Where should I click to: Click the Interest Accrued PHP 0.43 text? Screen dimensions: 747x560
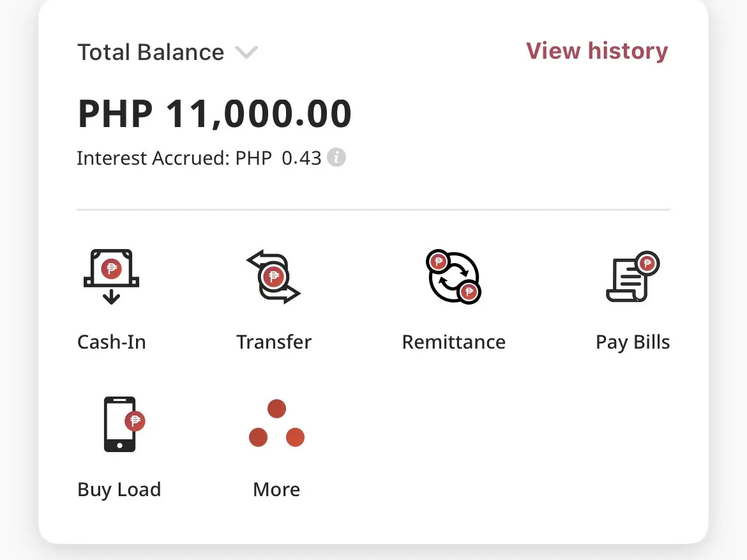(x=199, y=158)
